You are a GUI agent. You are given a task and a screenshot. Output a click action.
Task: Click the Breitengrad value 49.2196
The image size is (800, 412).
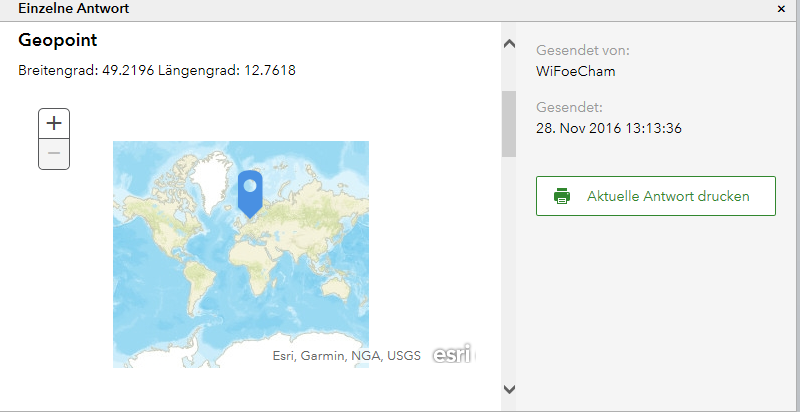127,71
